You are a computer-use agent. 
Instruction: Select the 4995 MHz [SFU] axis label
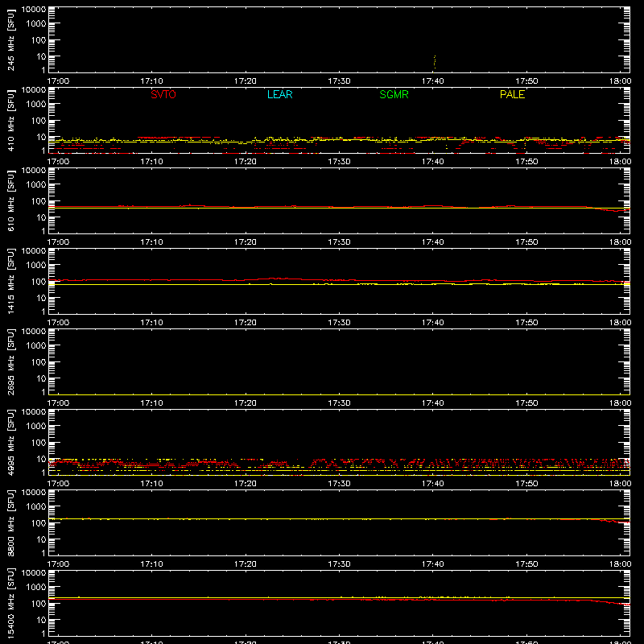pos(10,442)
